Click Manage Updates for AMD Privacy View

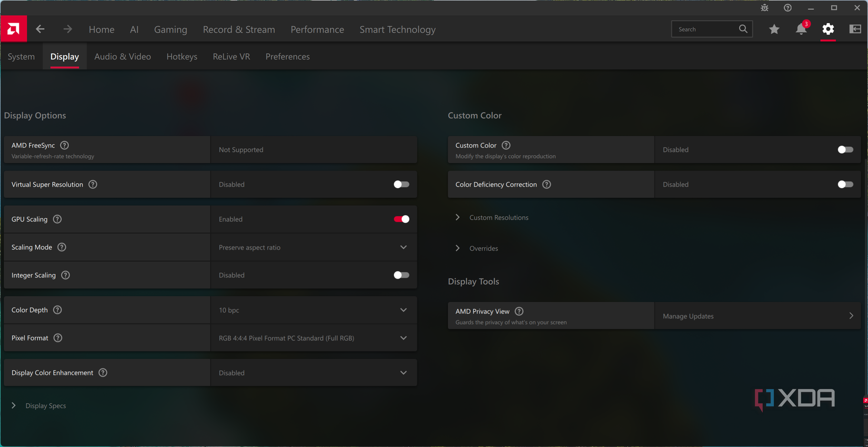click(x=758, y=316)
